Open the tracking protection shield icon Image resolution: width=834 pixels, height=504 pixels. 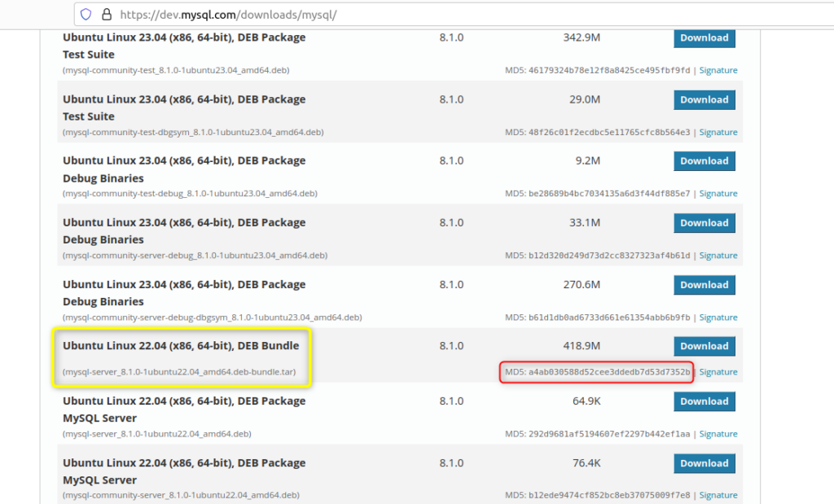click(84, 14)
